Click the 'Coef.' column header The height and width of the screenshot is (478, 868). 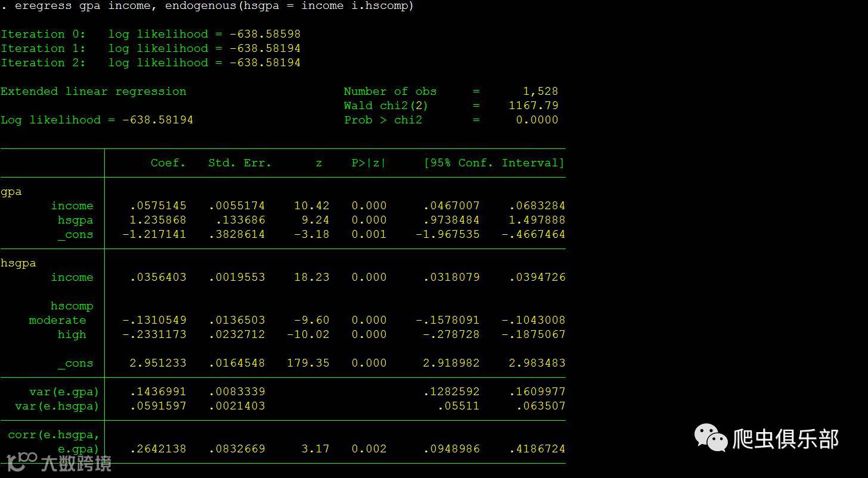(x=168, y=163)
